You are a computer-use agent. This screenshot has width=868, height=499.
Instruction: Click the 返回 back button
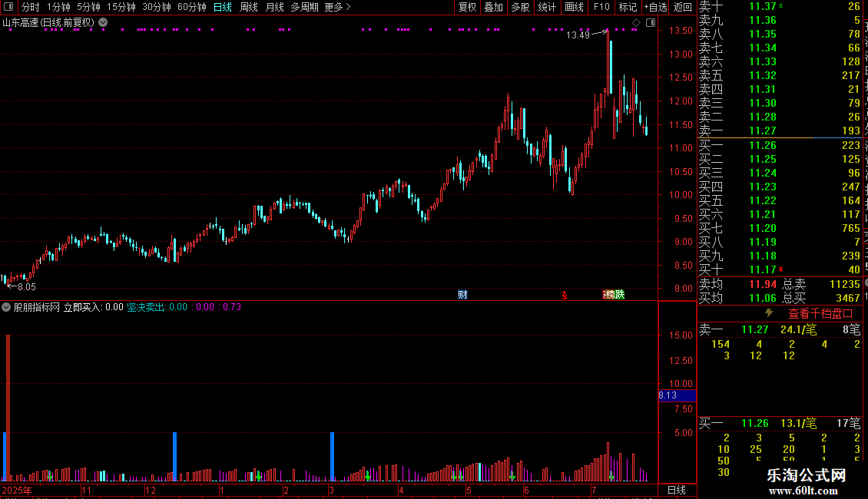click(x=683, y=7)
